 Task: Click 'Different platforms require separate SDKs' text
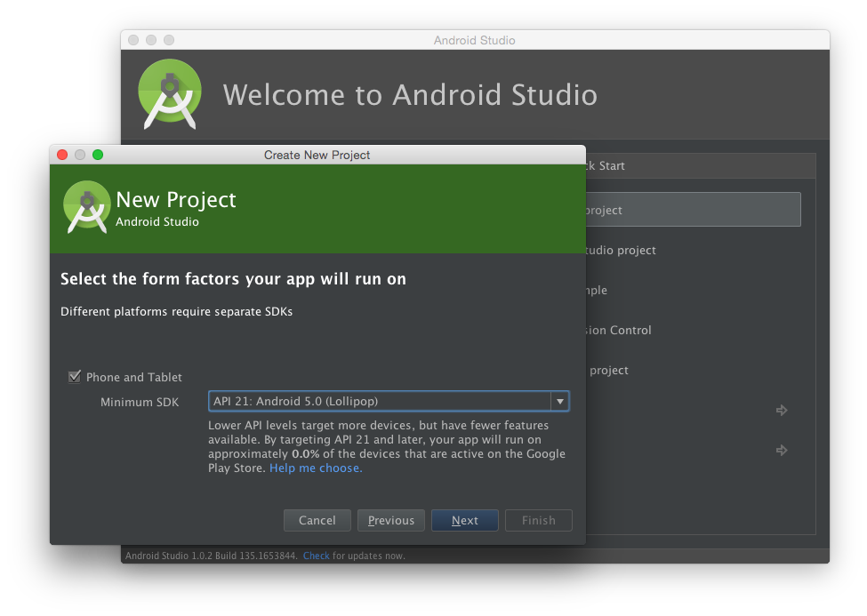point(176,311)
